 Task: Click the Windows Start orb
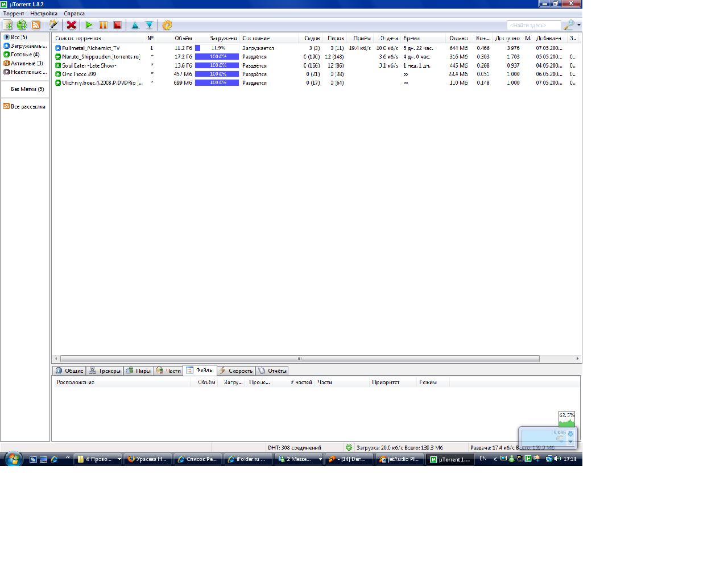click(13, 459)
